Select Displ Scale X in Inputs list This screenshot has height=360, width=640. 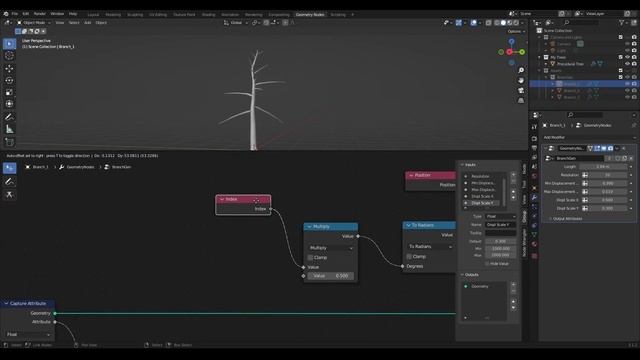[482, 196]
